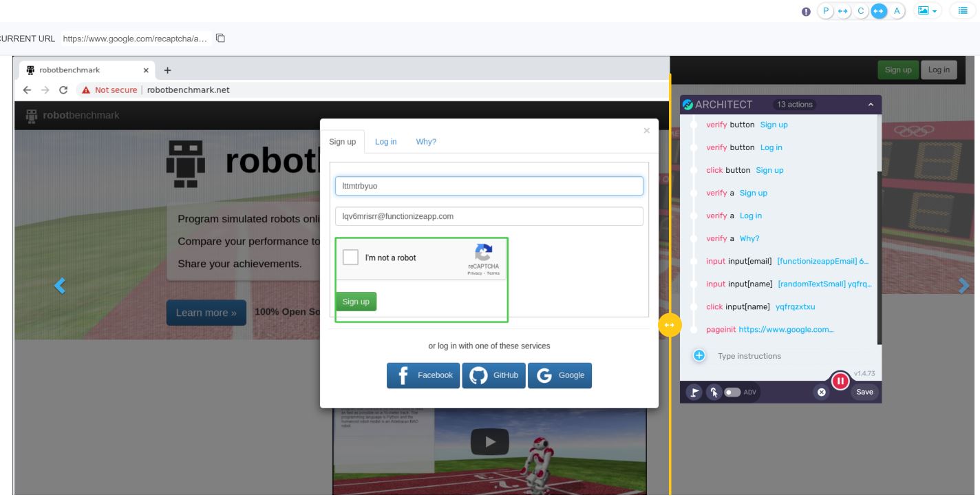This screenshot has height=504, width=980.
Task: Click the browser forward arrow
Action: (x=45, y=90)
